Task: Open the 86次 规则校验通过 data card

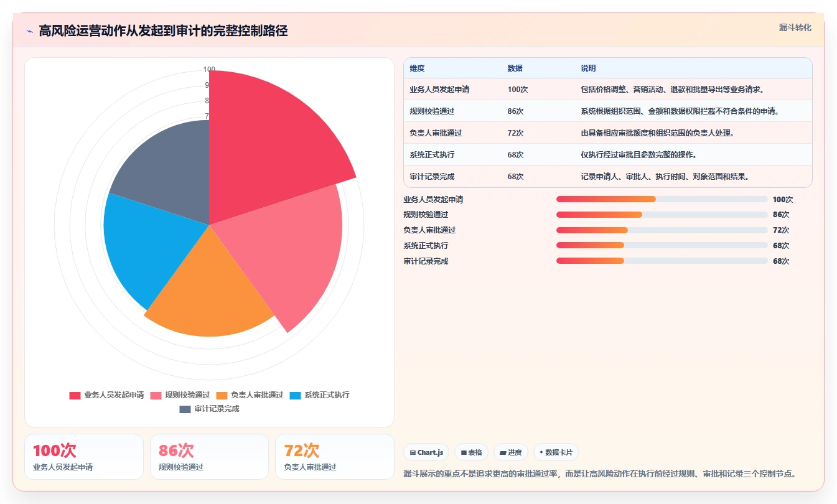Action: pos(209,457)
